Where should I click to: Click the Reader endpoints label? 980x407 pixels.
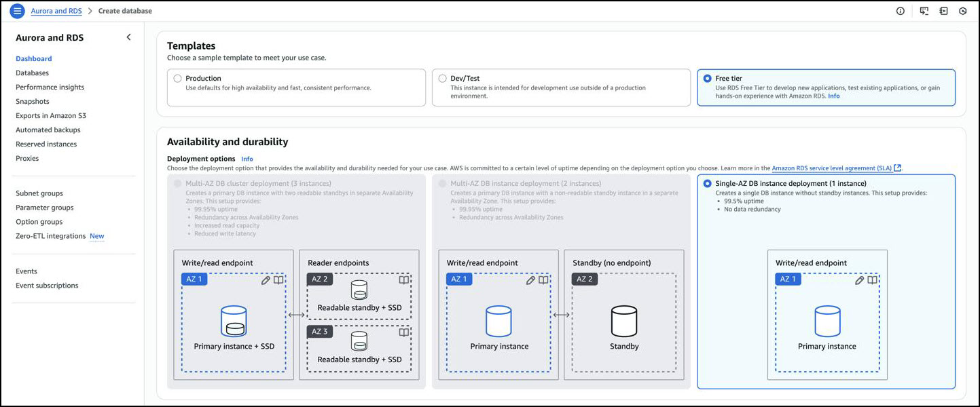[338, 263]
